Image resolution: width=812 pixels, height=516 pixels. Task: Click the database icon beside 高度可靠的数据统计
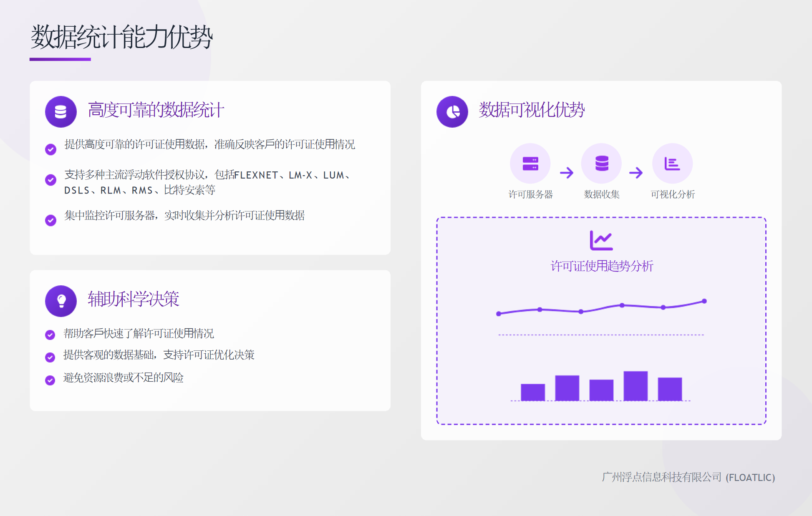pyautogui.click(x=61, y=112)
